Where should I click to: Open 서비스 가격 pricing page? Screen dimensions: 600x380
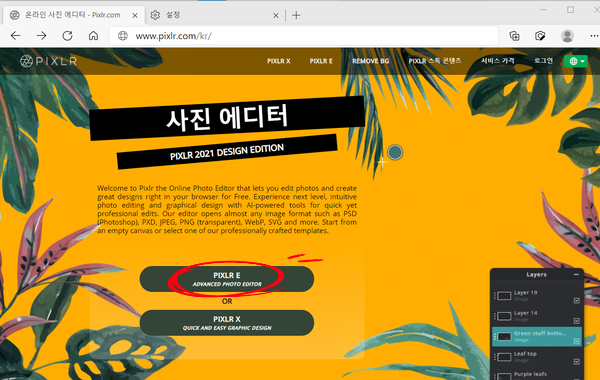497,61
